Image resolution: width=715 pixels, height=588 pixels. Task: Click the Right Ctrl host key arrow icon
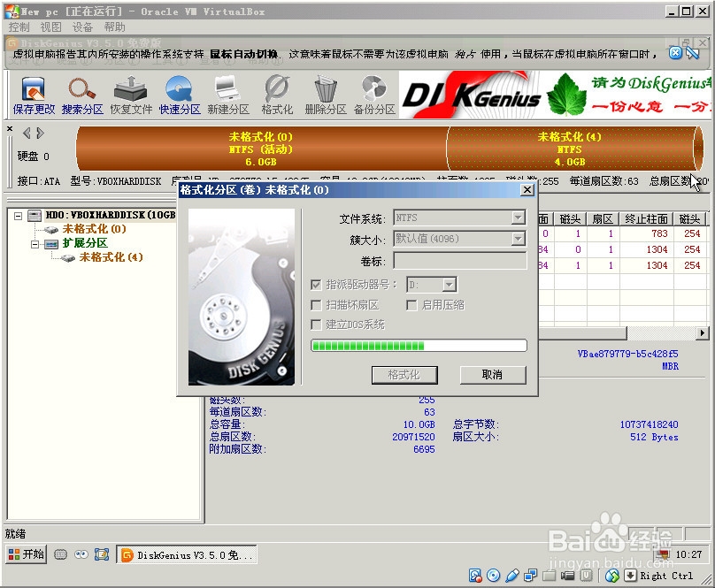tap(630, 576)
